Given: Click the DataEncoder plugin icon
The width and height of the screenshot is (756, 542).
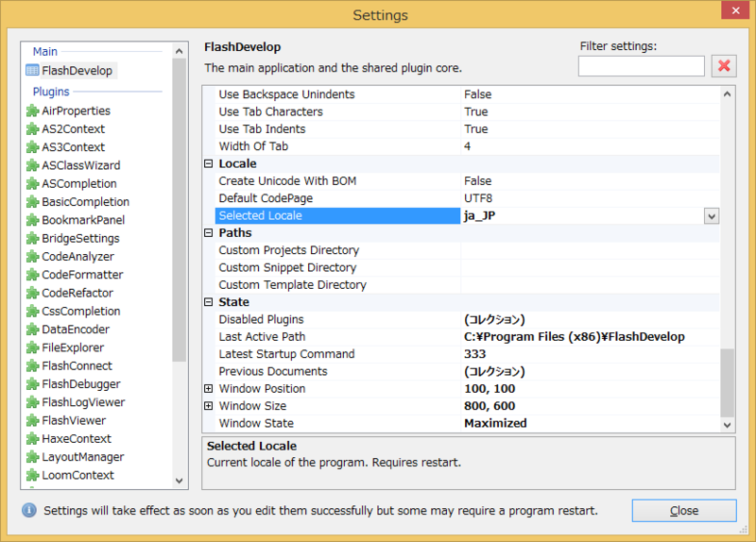Looking at the screenshot, I should [x=32, y=330].
